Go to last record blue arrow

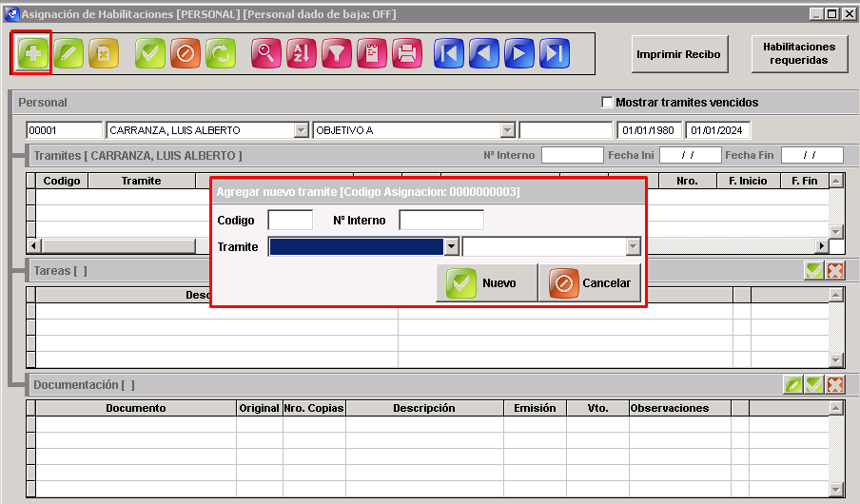click(555, 53)
